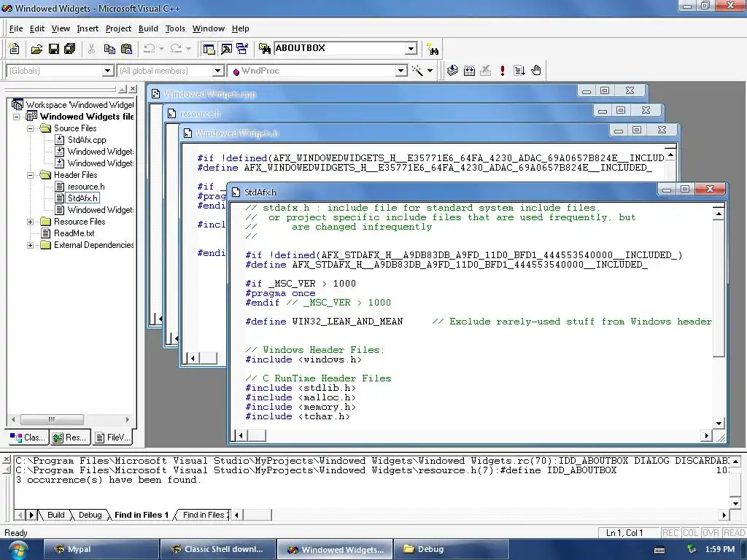
Task: Click the Go debug icon
Action: [x=519, y=71]
